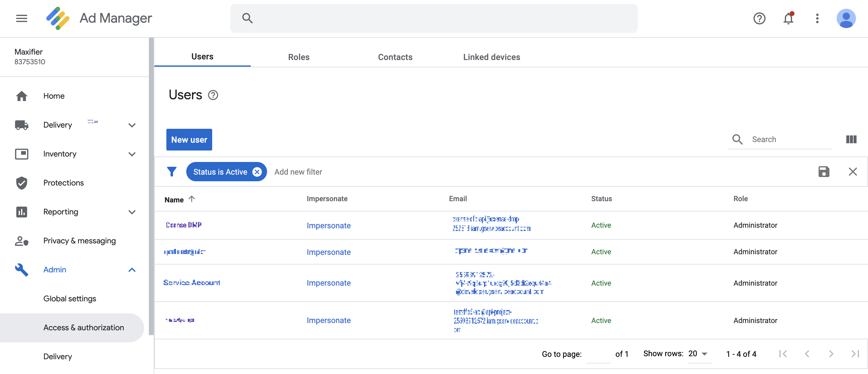Image resolution: width=868 pixels, height=374 pixels.
Task: Open the three-dot more options menu
Action: click(x=817, y=18)
